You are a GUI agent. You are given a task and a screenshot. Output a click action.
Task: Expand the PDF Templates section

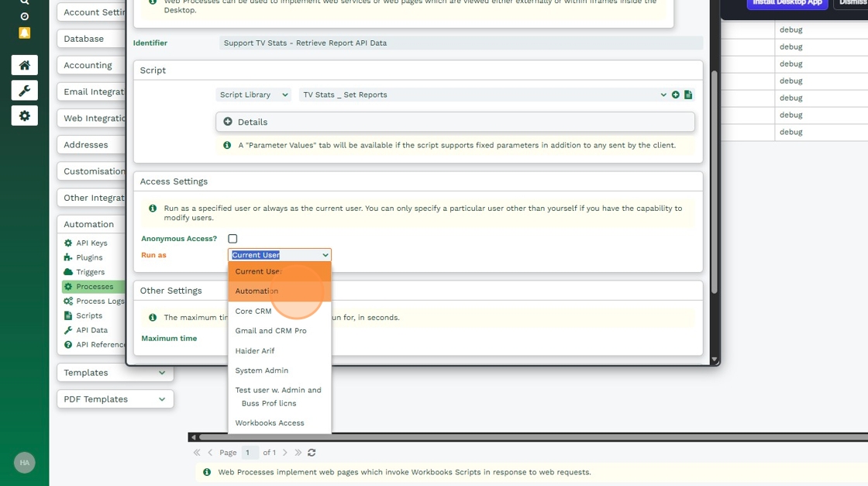coord(115,399)
